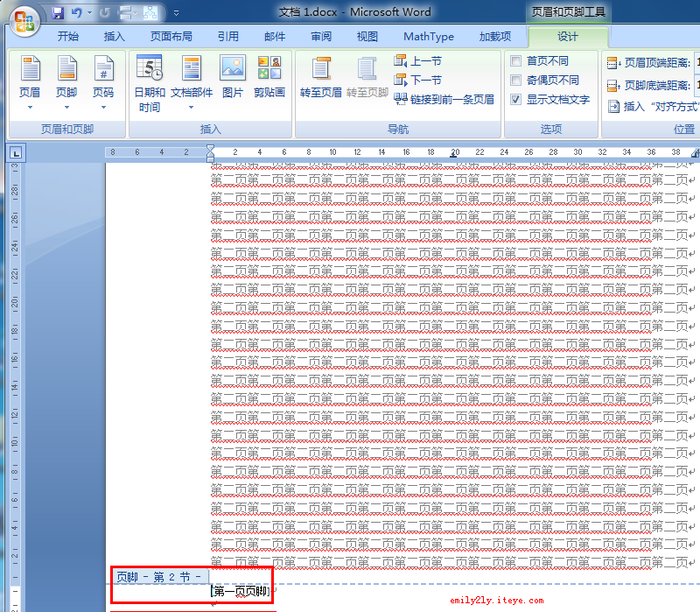Click the 页眉和页脚工具 contextual title
Image resolution: width=700 pixels, height=612 pixels.
[568, 12]
